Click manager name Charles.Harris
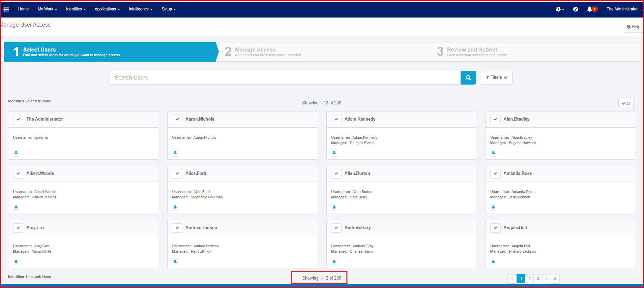This screenshot has width=644, height=288. pos(361,252)
